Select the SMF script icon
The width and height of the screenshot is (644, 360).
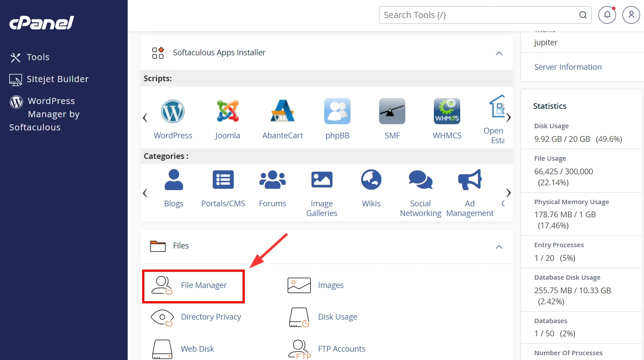click(x=392, y=111)
